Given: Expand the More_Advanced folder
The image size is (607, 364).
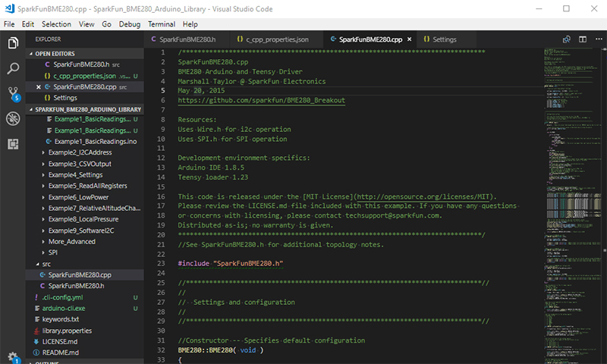Looking at the screenshot, I should [73, 241].
